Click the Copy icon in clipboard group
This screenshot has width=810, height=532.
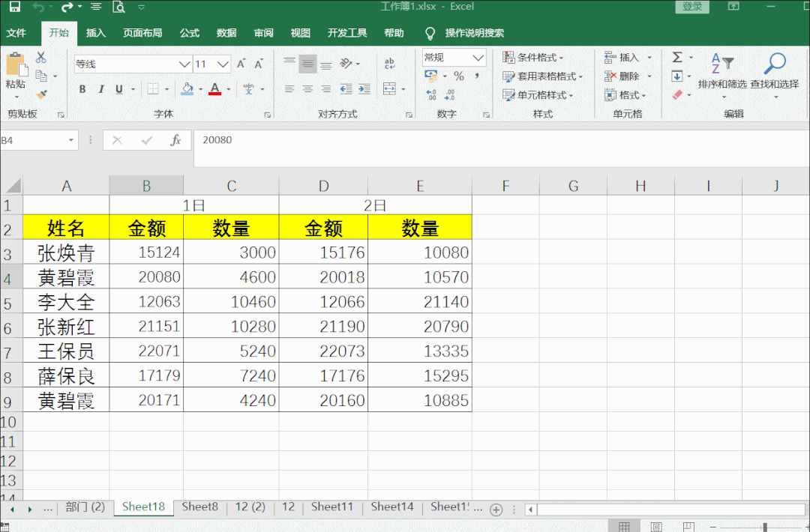pos(41,76)
